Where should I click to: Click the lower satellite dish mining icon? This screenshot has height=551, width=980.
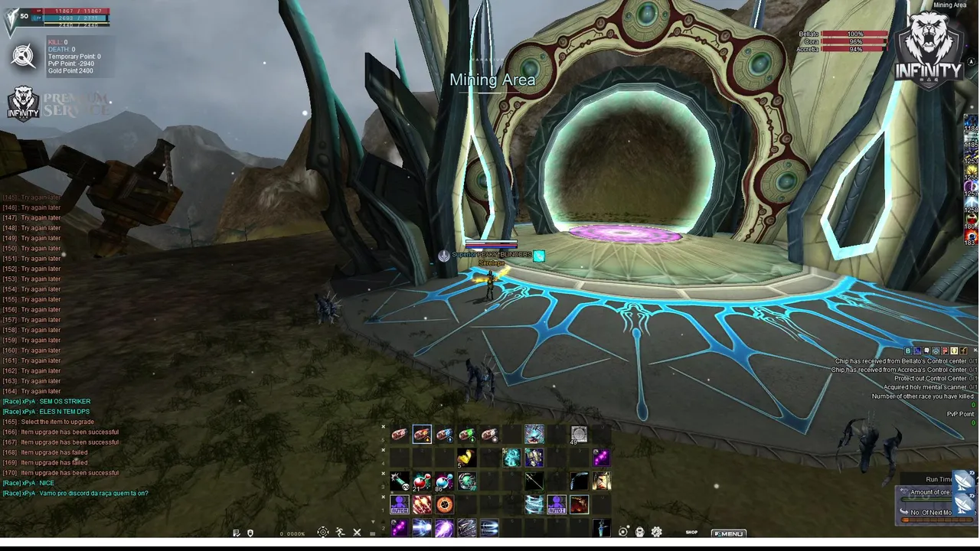[x=963, y=504]
